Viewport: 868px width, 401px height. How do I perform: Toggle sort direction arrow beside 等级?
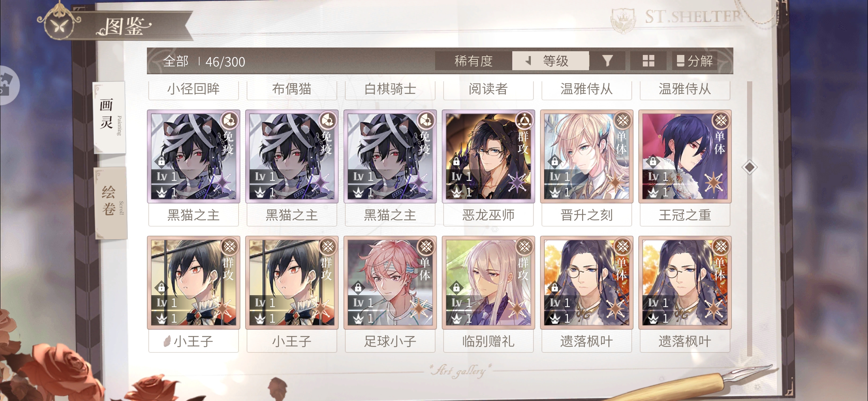pos(528,61)
